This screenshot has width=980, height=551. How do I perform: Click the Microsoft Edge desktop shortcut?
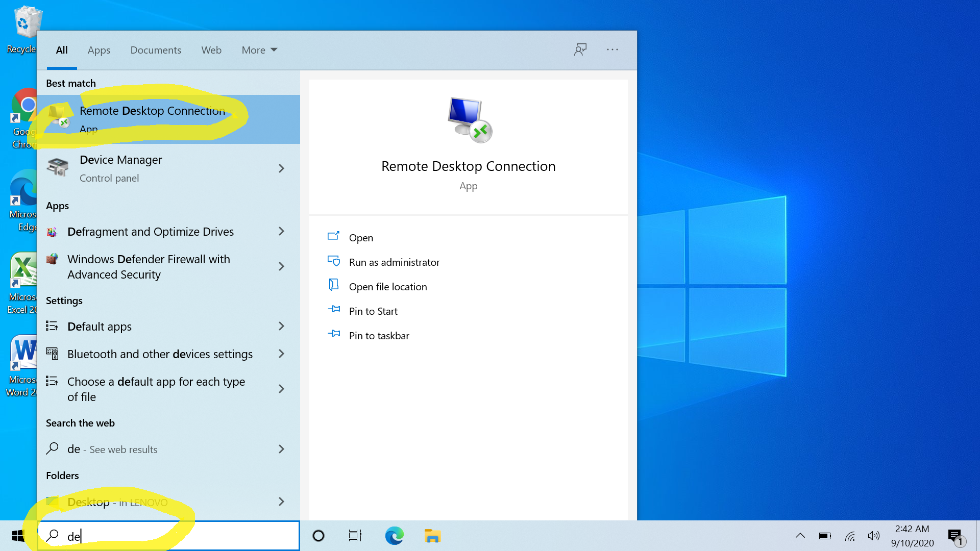(x=22, y=201)
